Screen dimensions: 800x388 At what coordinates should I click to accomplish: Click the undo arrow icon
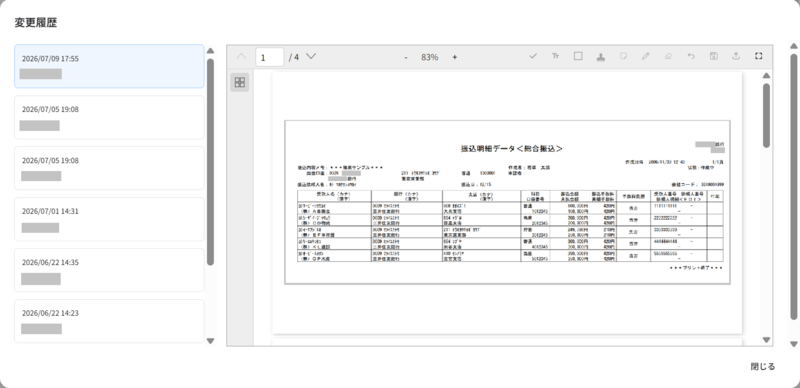[x=691, y=57]
